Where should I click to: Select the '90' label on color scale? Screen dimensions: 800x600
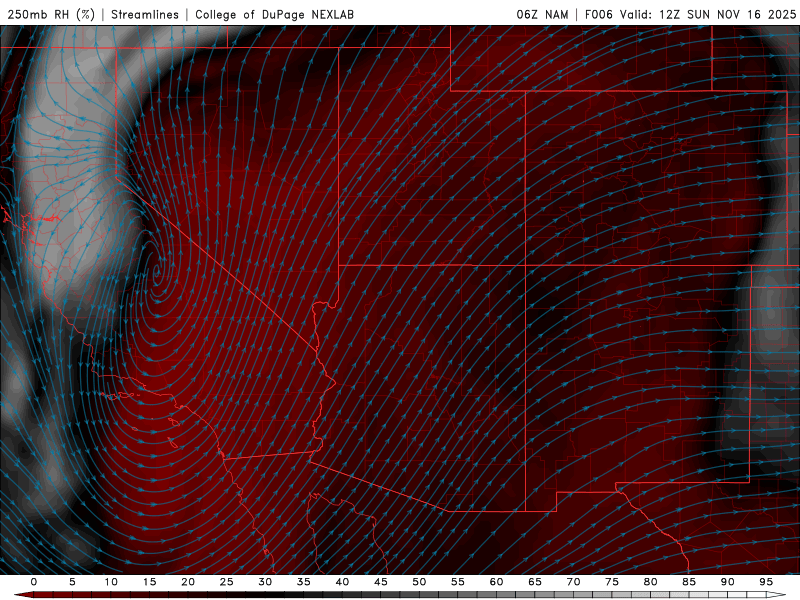(x=727, y=582)
